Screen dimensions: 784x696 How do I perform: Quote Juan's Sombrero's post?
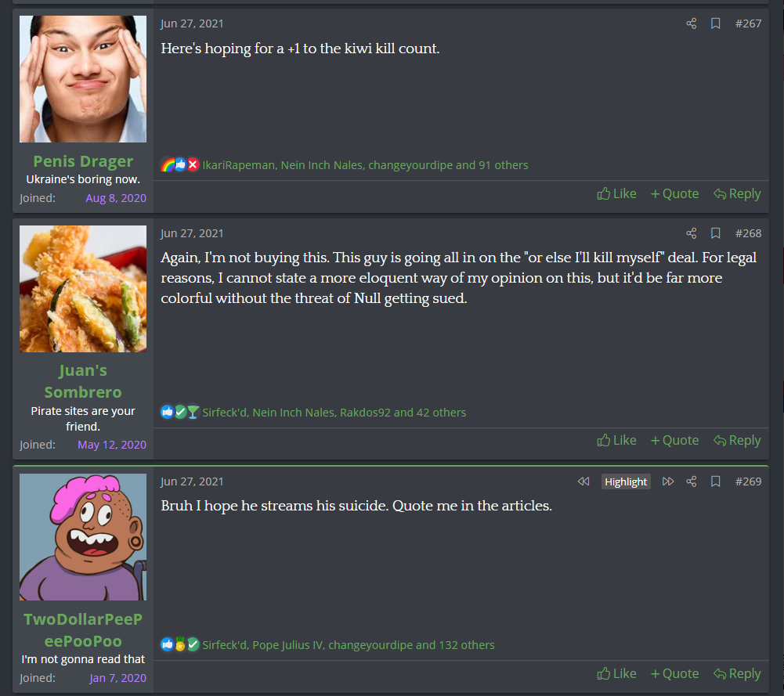point(674,441)
